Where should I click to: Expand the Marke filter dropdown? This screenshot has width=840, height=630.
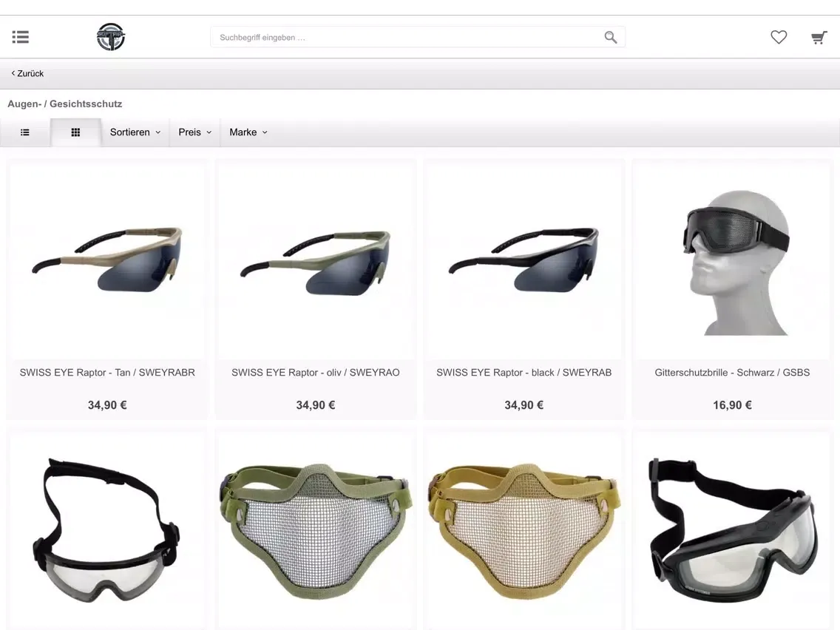pyautogui.click(x=248, y=132)
